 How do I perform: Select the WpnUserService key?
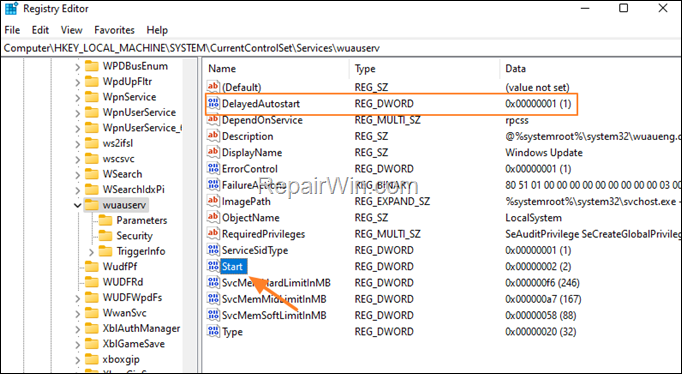click(139, 112)
